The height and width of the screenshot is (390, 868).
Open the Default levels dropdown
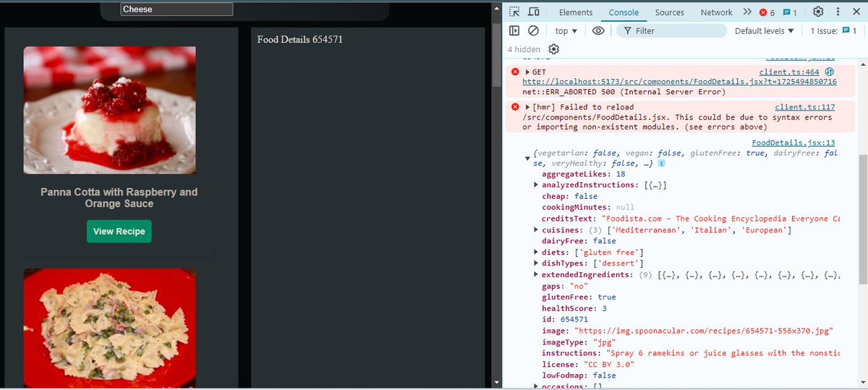(765, 31)
